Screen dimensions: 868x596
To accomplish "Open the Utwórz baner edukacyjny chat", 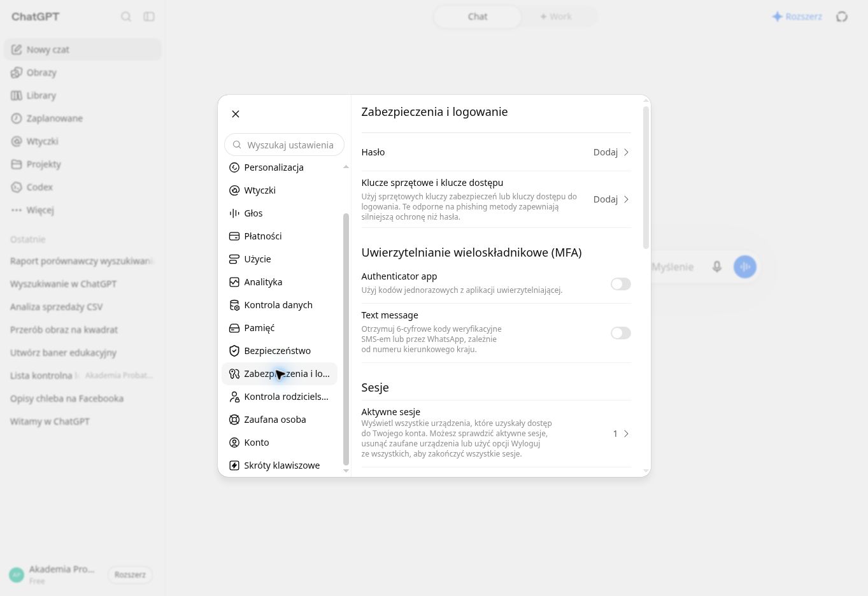I will [83, 353].
